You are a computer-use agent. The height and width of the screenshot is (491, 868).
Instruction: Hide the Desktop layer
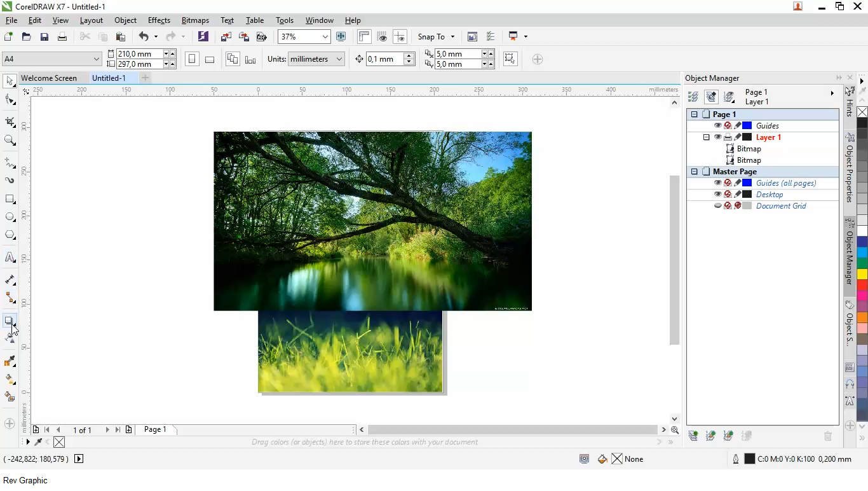point(717,195)
